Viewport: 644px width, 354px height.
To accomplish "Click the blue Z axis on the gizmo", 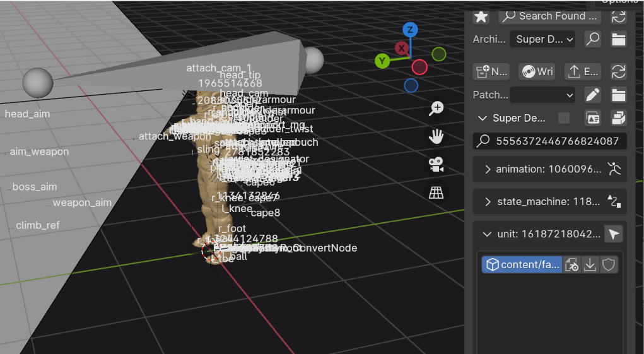I will click(x=410, y=30).
